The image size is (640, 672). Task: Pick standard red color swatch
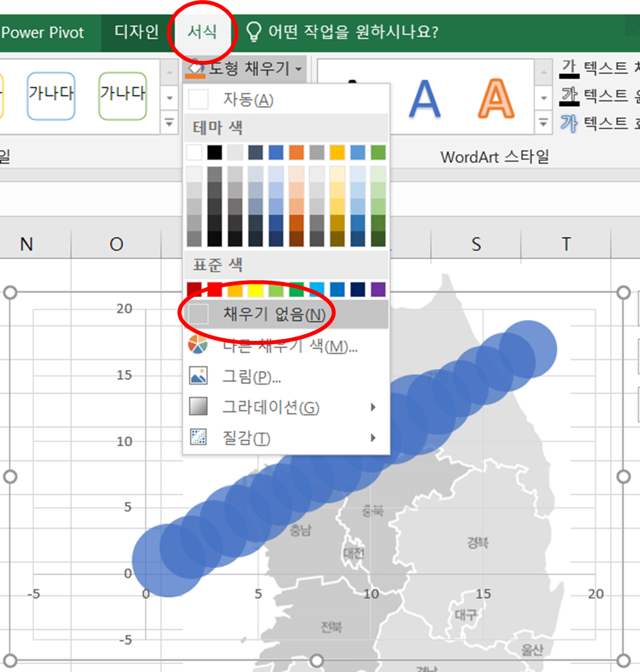click(x=215, y=289)
